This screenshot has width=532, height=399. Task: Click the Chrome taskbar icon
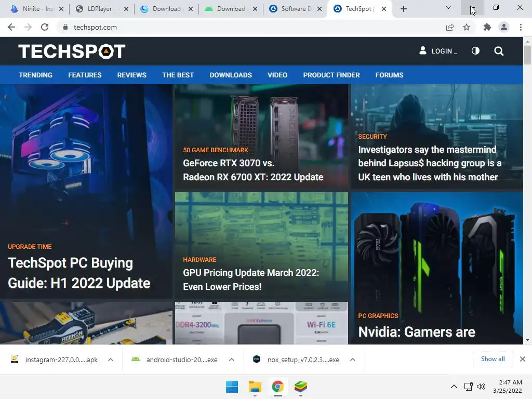pos(278,387)
